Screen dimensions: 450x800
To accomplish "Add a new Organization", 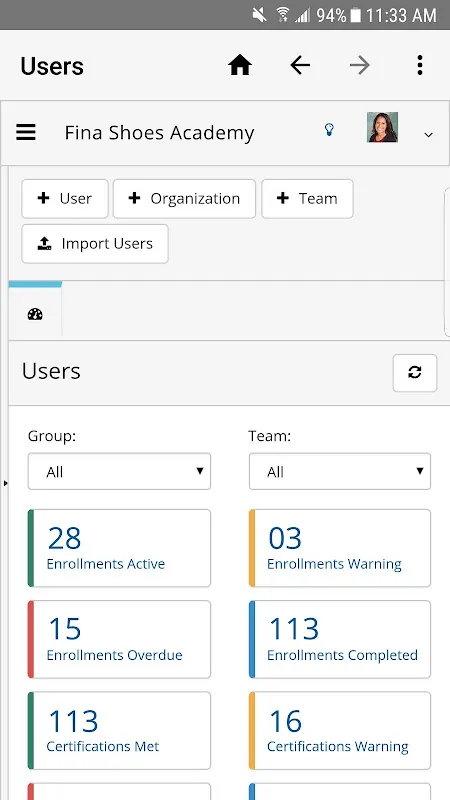I will coord(184,198).
